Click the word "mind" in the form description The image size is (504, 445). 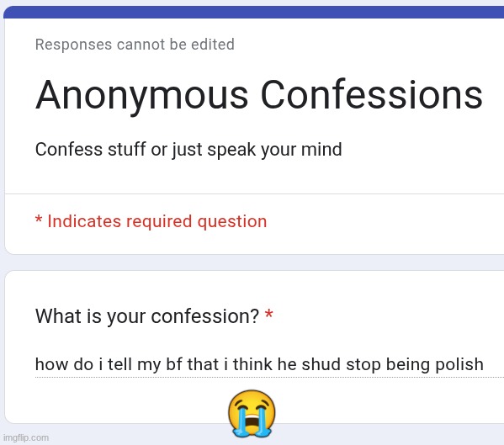click(x=321, y=150)
